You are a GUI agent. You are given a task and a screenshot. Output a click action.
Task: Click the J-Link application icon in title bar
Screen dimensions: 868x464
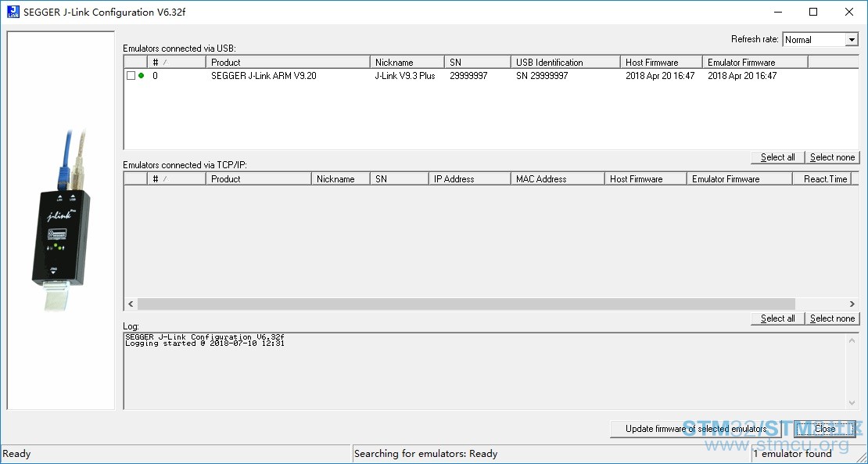[13, 12]
